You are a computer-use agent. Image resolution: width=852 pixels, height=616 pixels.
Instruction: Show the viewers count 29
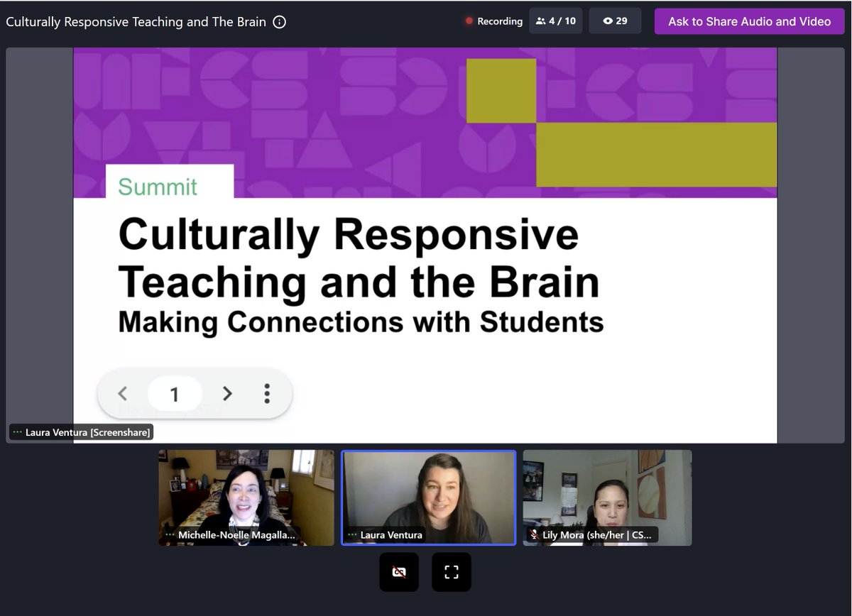[615, 21]
